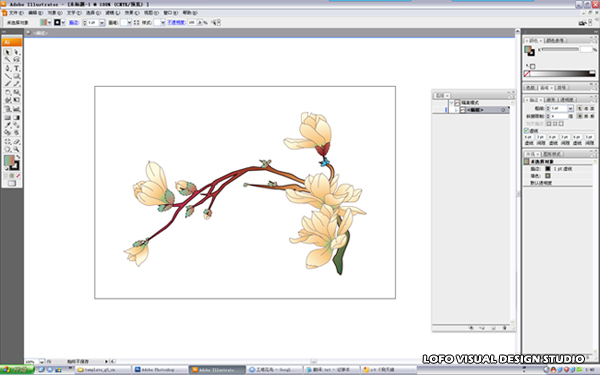
Task: Toggle the dashed line checkbox in Stroke panel
Action: pyautogui.click(x=527, y=130)
